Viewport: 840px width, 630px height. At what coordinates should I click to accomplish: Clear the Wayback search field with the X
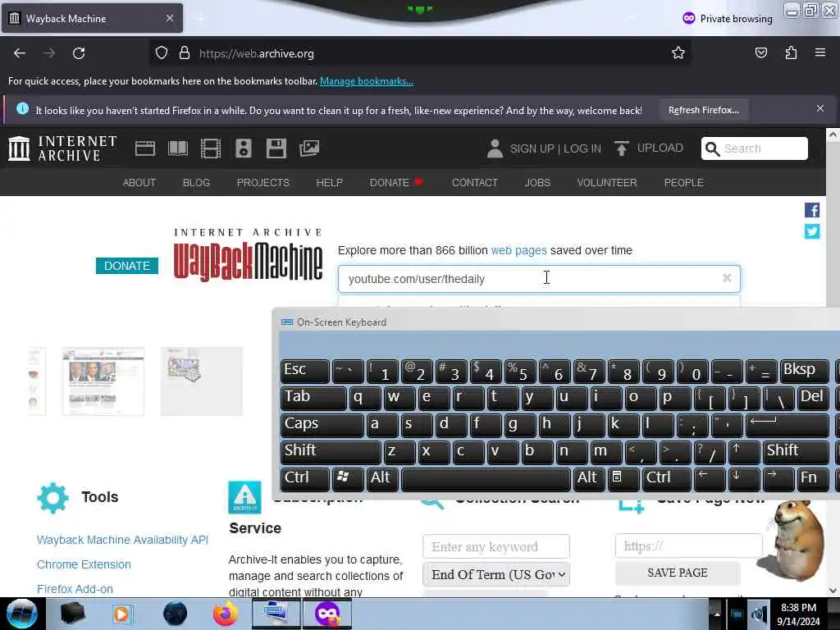point(727,278)
